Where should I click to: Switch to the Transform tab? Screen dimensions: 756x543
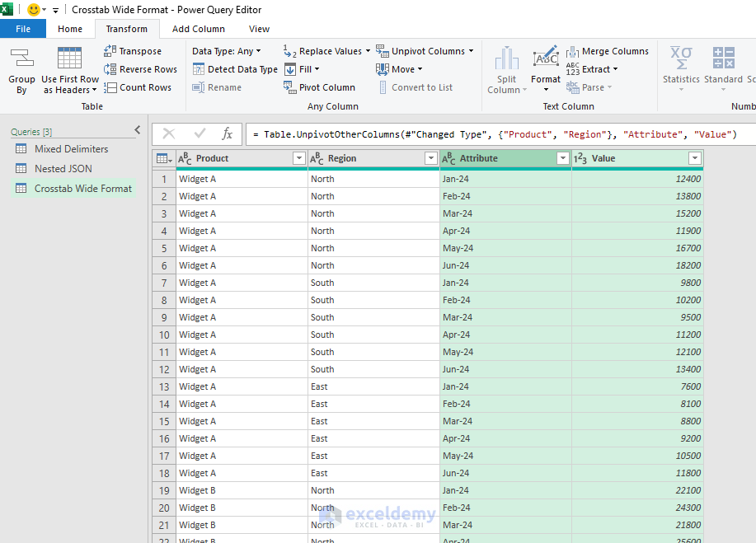pyautogui.click(x=127, y=29)
